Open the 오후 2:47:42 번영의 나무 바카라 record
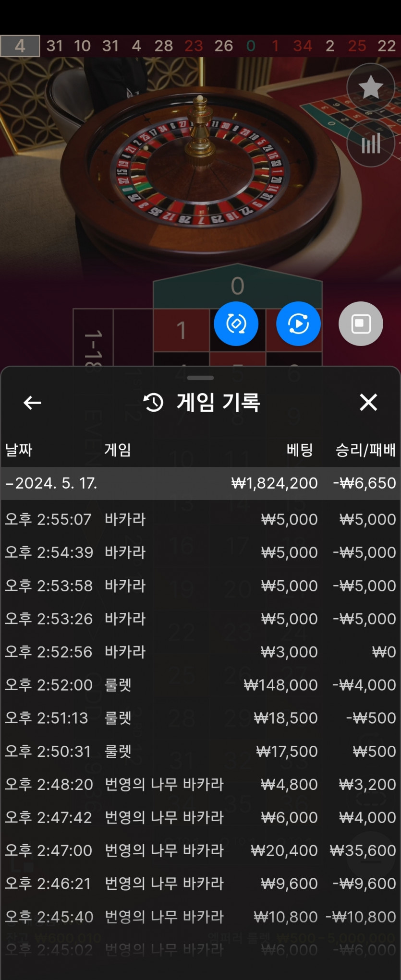 tap(200, 817)
